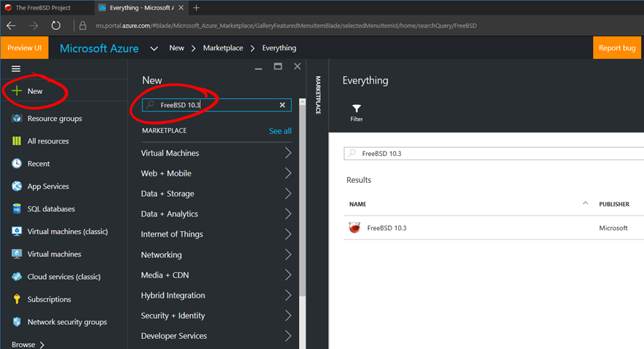The width and height of the screenshot is (644, 349).
Task: Click the Cloud services (classic) icon
Action: [x=17, y=277]
